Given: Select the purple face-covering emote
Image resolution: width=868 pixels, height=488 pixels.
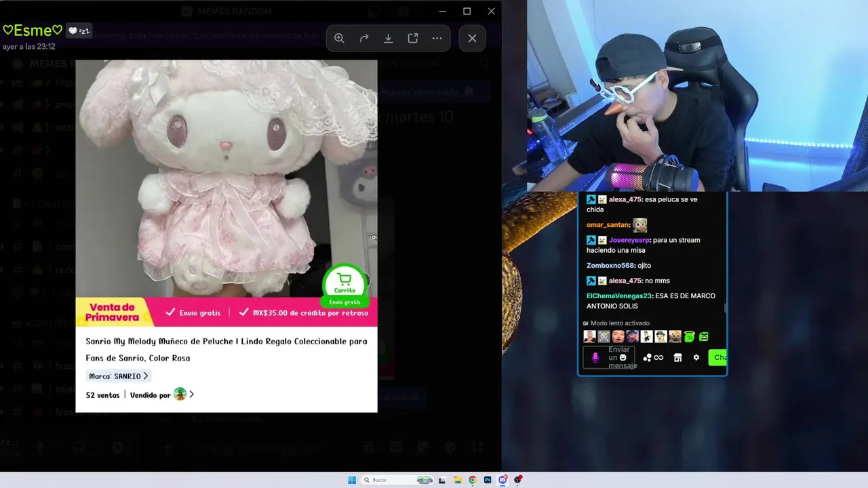Looking at the screenshot, I should [x=633, y=336].
